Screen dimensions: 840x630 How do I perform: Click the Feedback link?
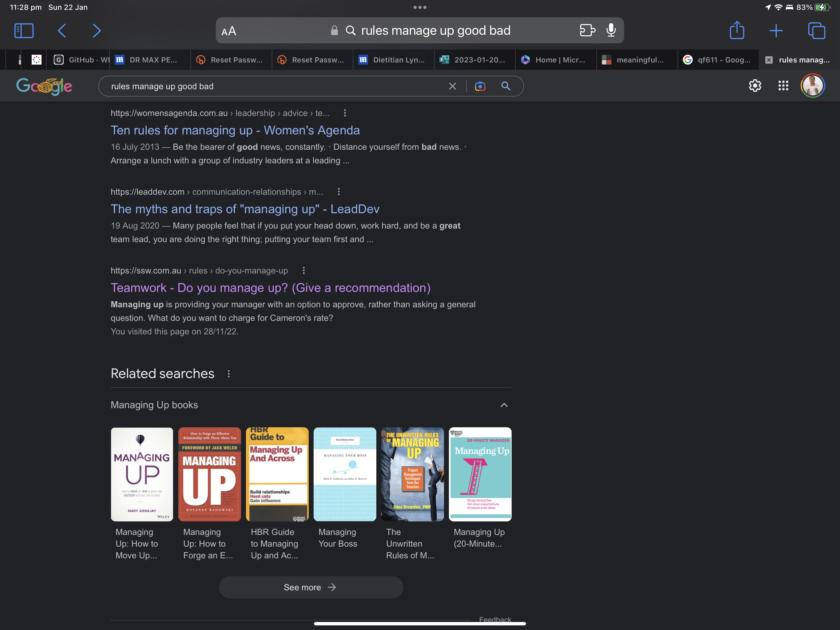coord(495,619)
